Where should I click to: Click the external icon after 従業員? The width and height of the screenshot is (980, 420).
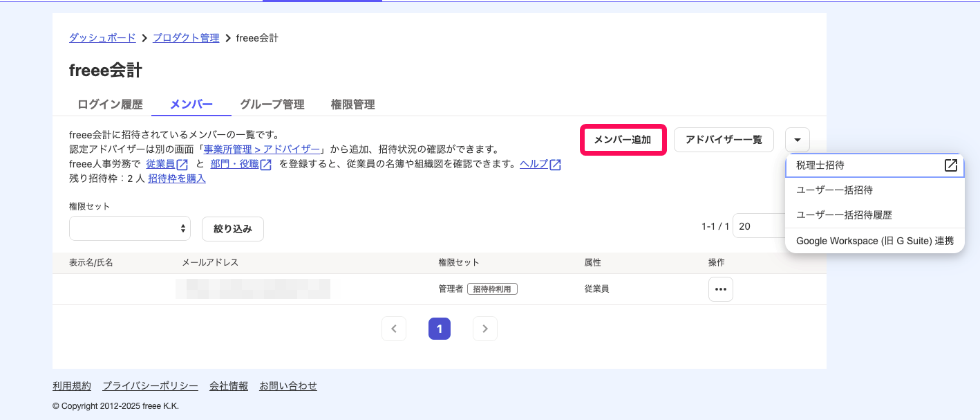[x=182, y=165]
